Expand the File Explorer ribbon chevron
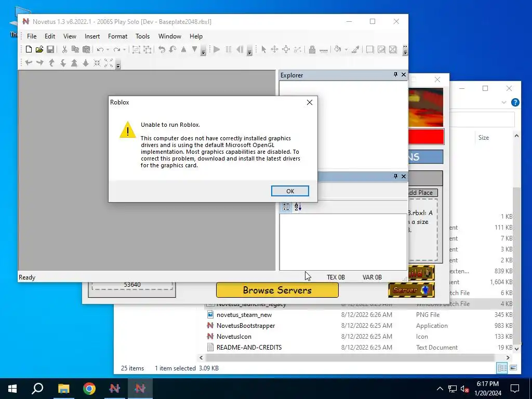Viewport: 532px width, 399px height. [504, 102]
